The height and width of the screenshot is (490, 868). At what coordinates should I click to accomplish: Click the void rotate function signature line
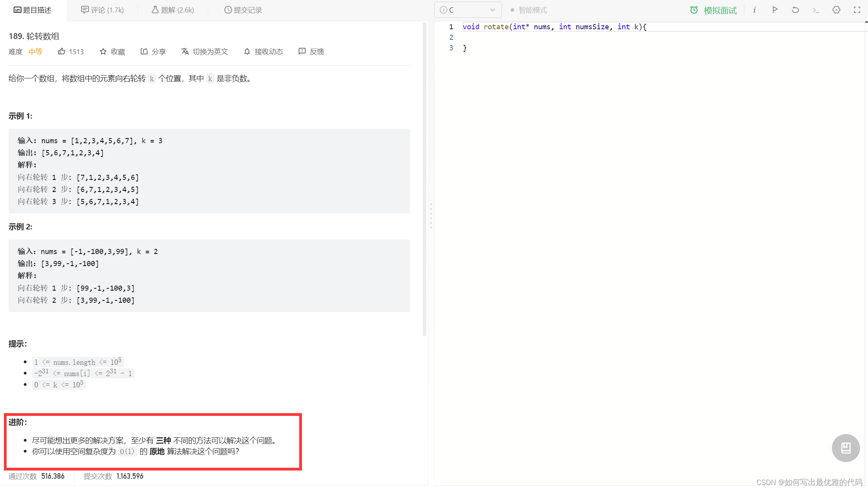coord(554,27)
